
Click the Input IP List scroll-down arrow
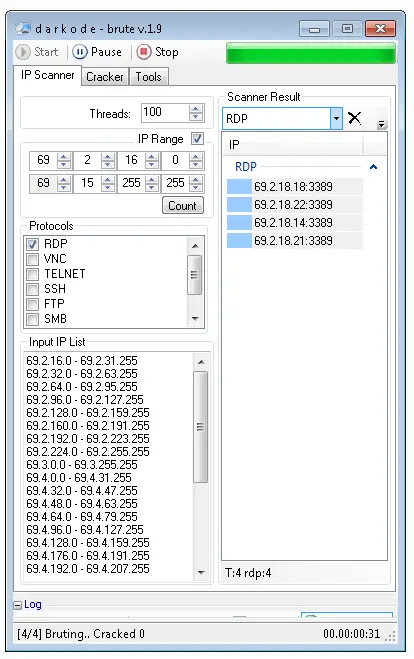pyautogui.click(x=201, y=572)
